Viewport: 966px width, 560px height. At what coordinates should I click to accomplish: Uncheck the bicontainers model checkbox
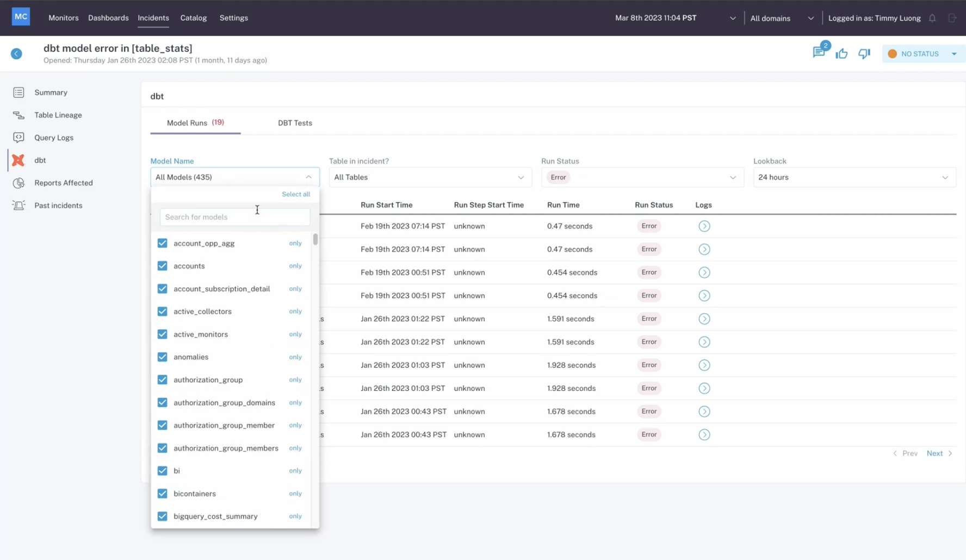point(162,494)
